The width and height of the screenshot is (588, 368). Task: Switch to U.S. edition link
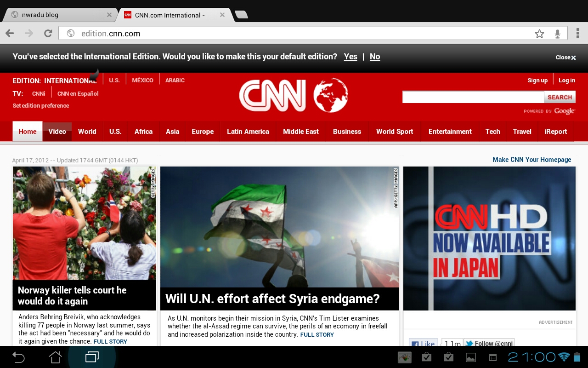(114, 80)
